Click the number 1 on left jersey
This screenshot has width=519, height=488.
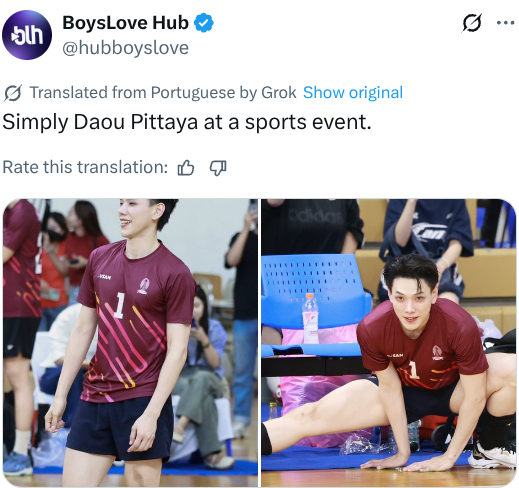click(x=119, y=305)
